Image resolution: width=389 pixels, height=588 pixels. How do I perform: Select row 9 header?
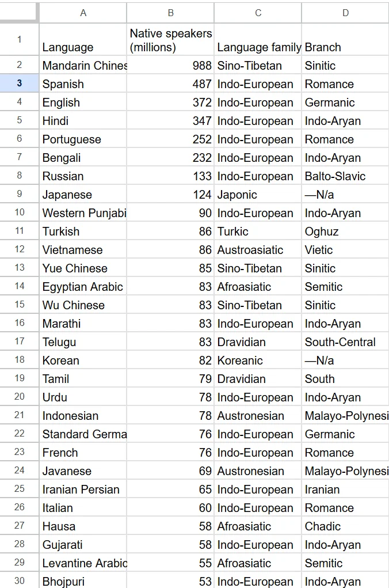19,194
